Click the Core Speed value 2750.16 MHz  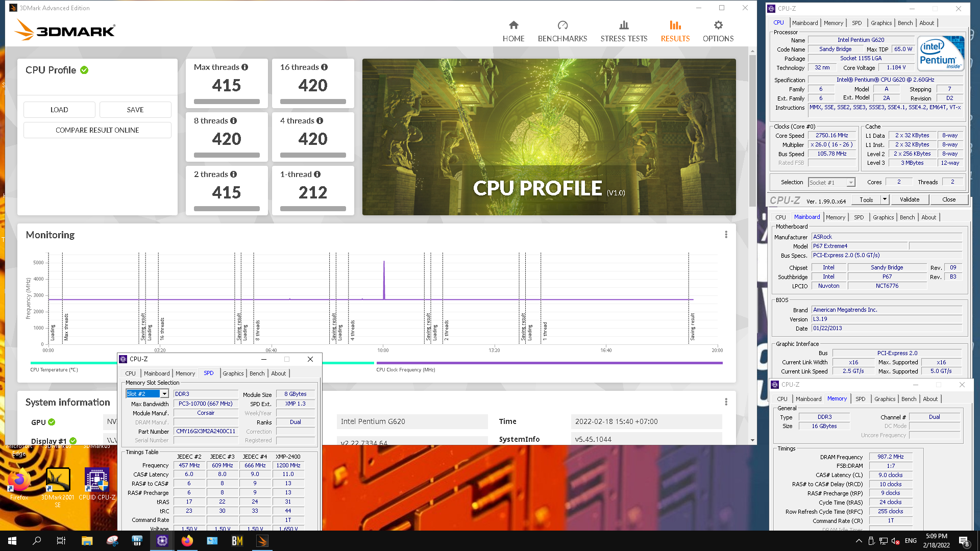[x=831, y=136]
